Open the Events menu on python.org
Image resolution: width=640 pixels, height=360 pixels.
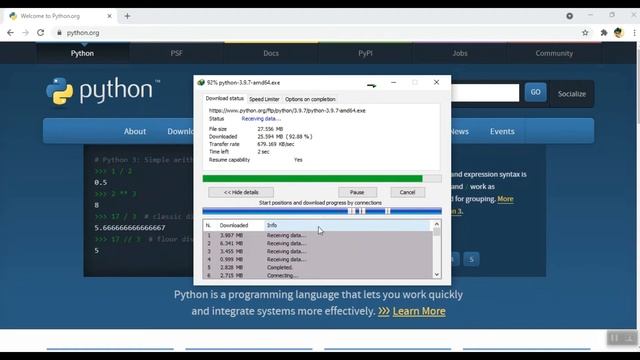(502, 131)
